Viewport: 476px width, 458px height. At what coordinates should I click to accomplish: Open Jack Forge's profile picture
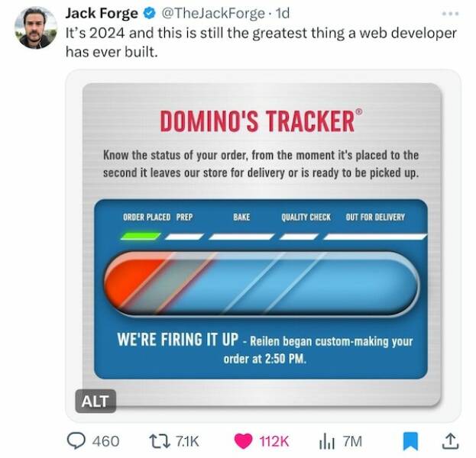click(x=36, y=27)
